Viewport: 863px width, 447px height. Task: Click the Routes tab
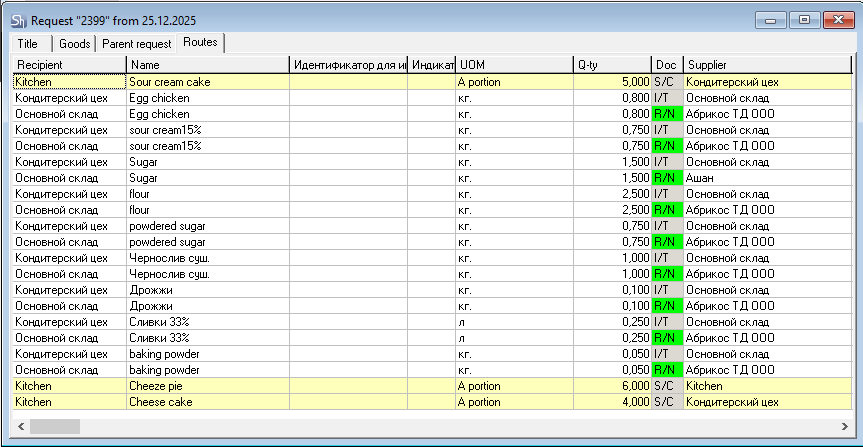click(x=200, y=43)
